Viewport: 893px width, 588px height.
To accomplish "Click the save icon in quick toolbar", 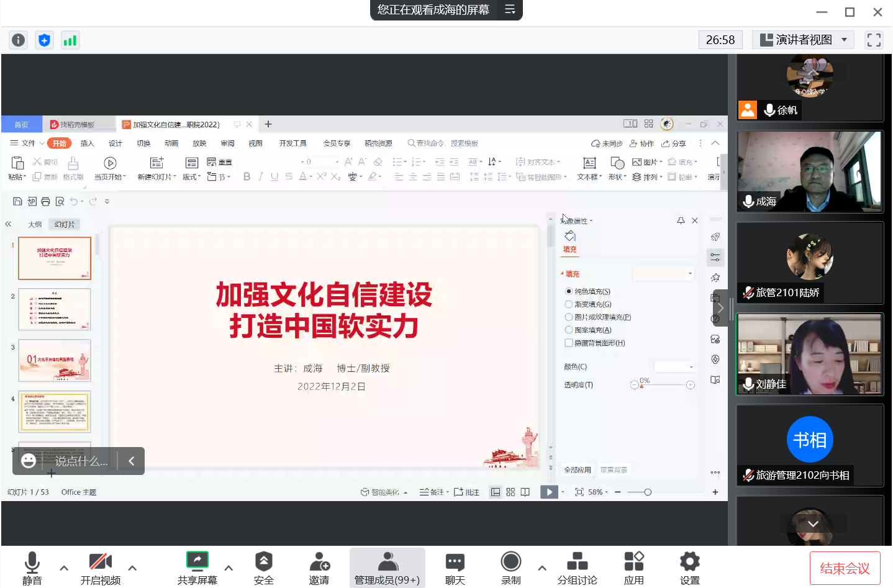I will [17, 201].
